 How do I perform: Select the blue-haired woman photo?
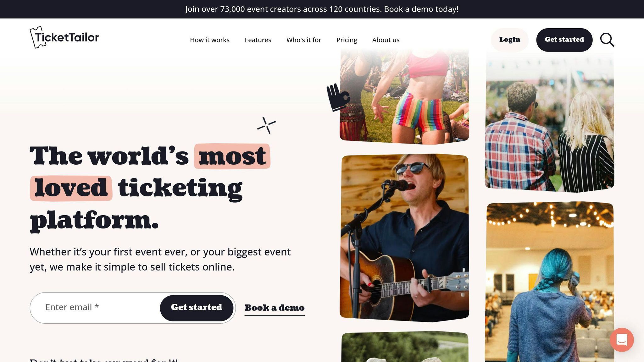click(x=549, y=282)
